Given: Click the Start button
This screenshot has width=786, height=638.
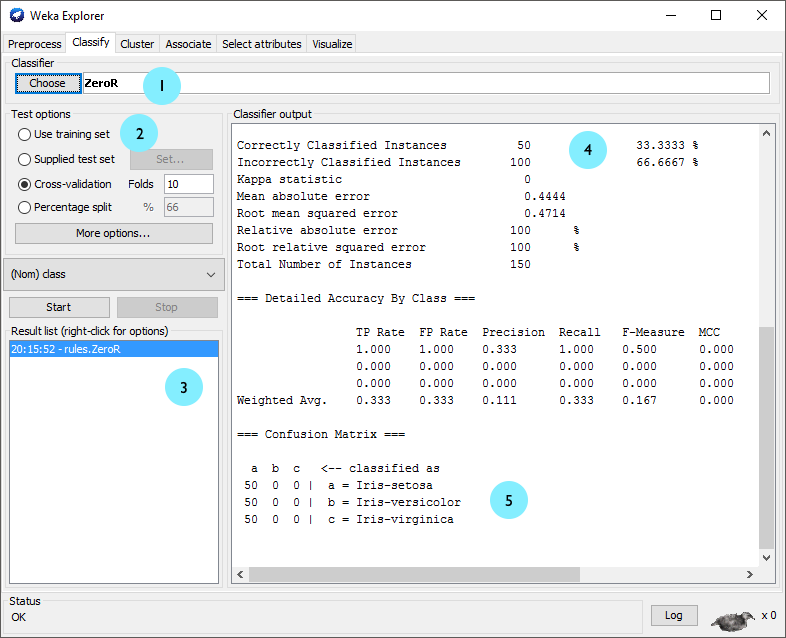Looking at the screenshot, I should tap(59, 307).
